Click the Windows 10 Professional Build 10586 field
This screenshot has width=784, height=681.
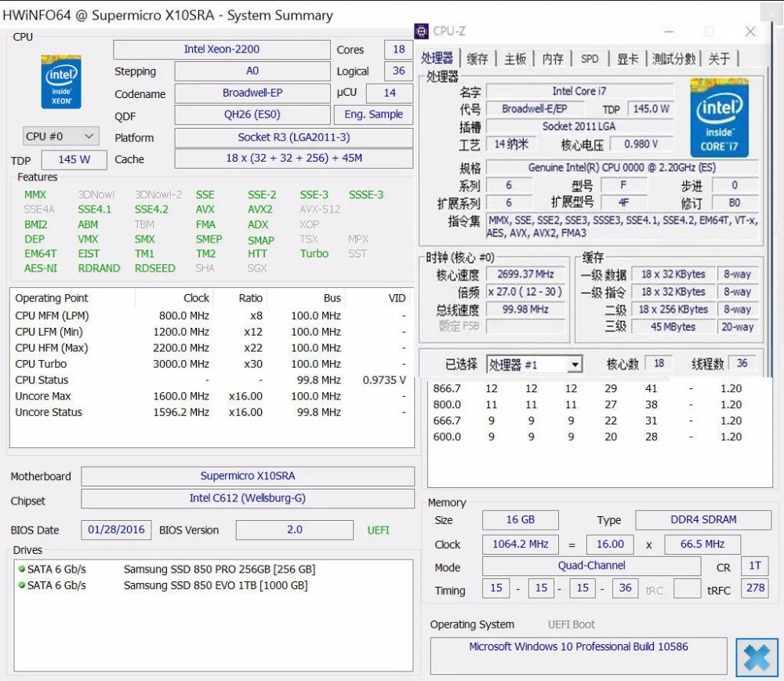point(579,655)
